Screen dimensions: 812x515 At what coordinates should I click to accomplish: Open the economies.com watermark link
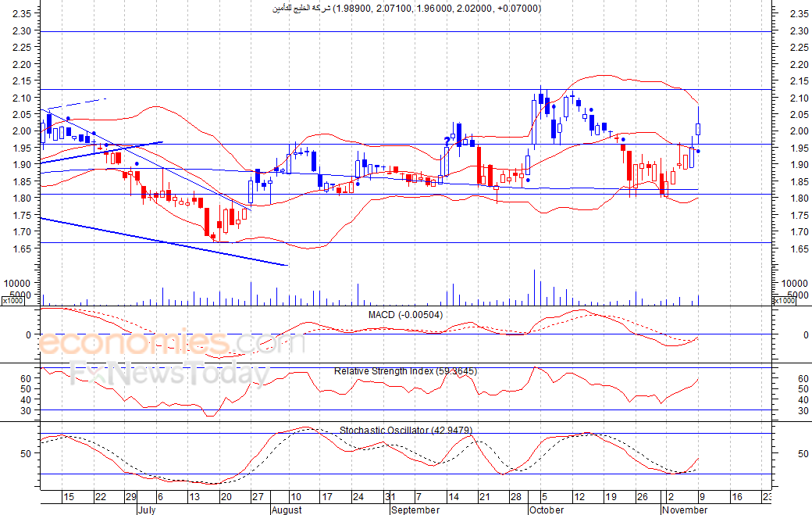(x=172, y=344)
